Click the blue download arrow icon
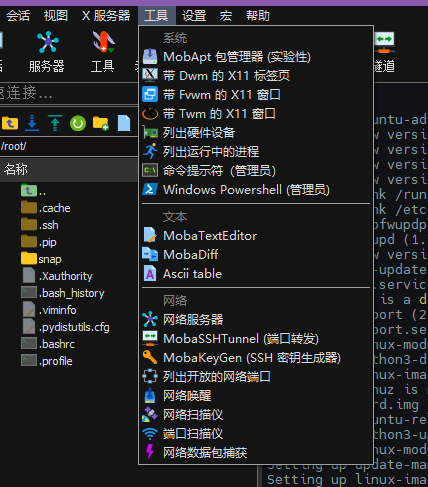Screen dimensions: 428x487 click(x=32, y=123)
